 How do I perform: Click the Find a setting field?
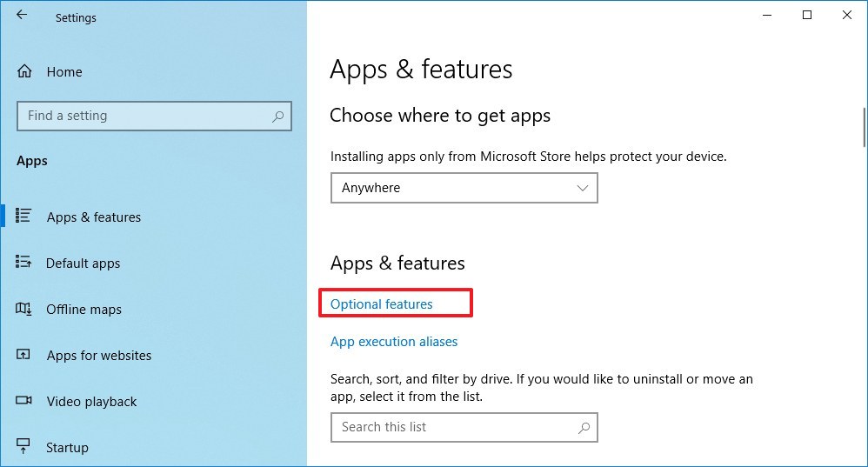pyautogui.click(x=144, y=116)
